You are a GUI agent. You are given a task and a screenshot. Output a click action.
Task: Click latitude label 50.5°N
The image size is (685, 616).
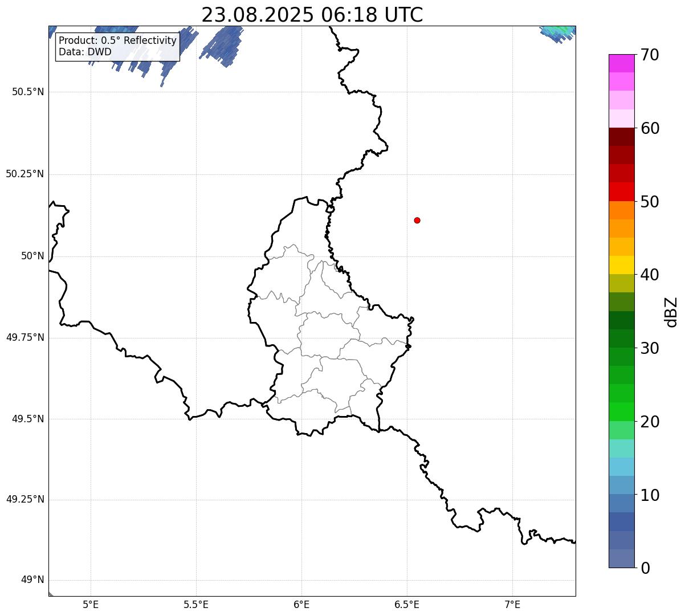point(28,92)
